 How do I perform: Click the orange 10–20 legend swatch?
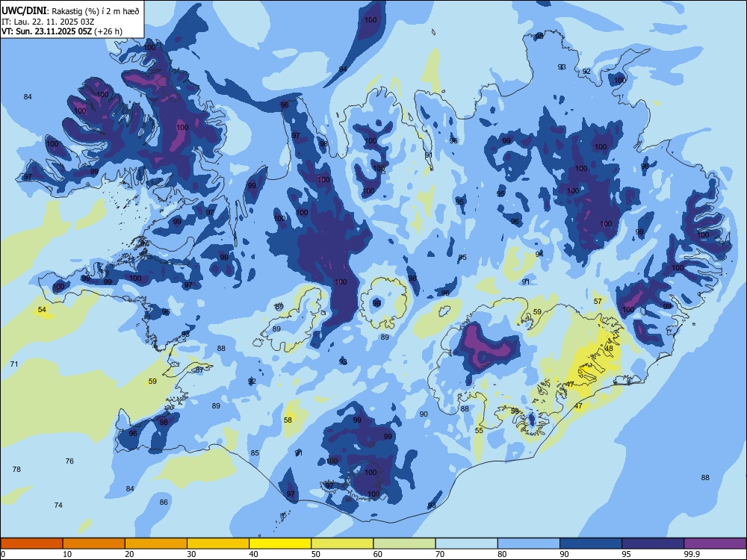[94, 544]
